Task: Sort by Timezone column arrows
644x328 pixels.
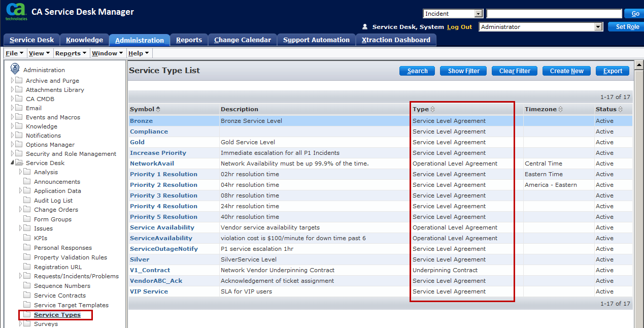Action: [560, 109]
